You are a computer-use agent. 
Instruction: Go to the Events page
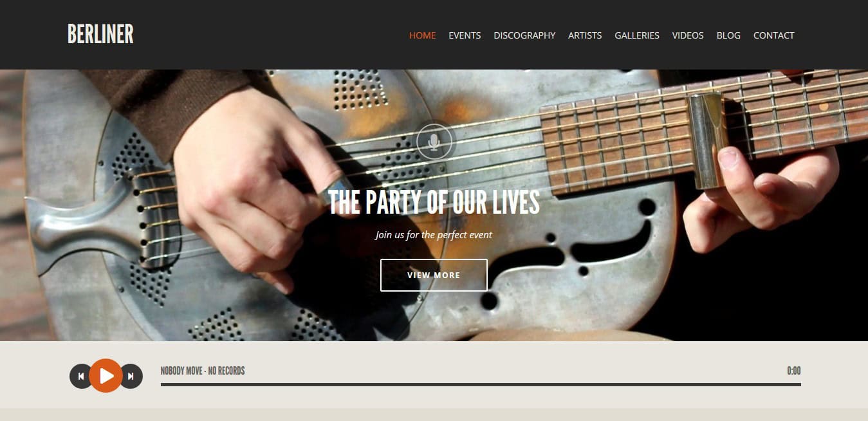pos(465,35)
